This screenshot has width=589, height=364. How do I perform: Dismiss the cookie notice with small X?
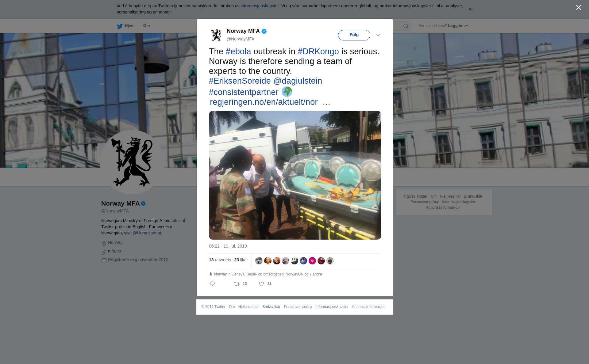point(470,9)
